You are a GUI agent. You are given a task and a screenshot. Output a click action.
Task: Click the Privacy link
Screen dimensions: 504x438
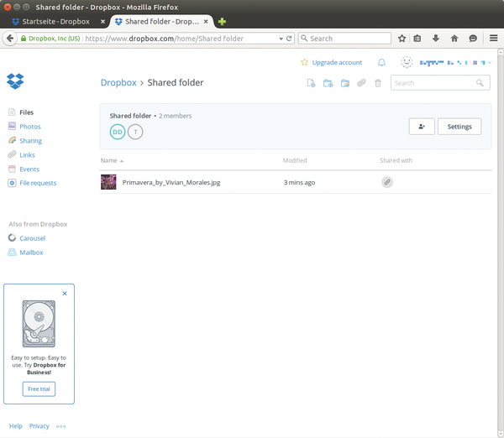[x=39, y=426]
